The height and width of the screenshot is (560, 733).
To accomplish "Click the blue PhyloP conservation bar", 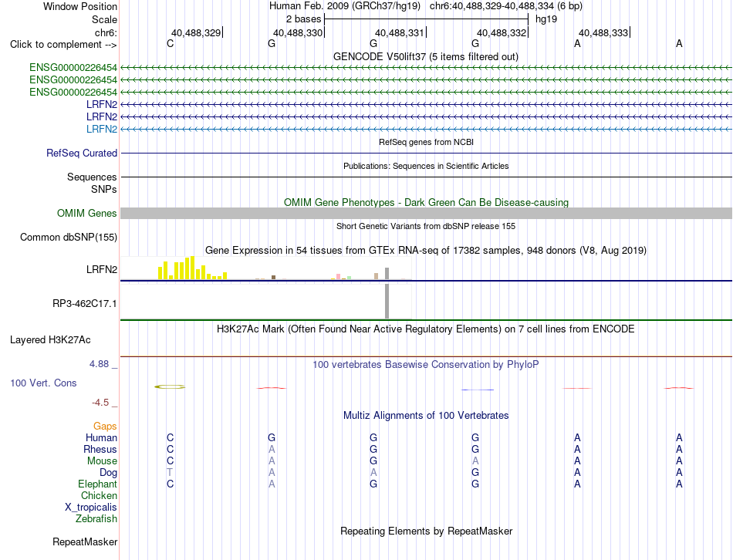I will pos(478,390).
